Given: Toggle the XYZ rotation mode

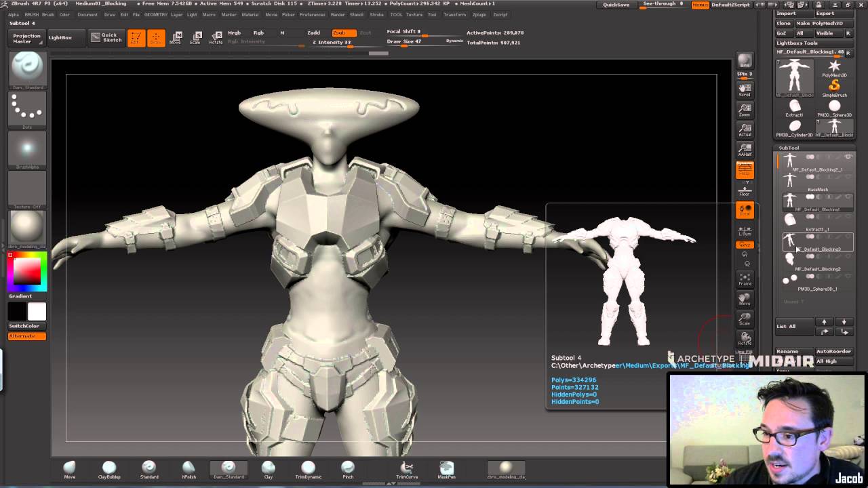Looking at the screenshot, I should pos(745,245).
